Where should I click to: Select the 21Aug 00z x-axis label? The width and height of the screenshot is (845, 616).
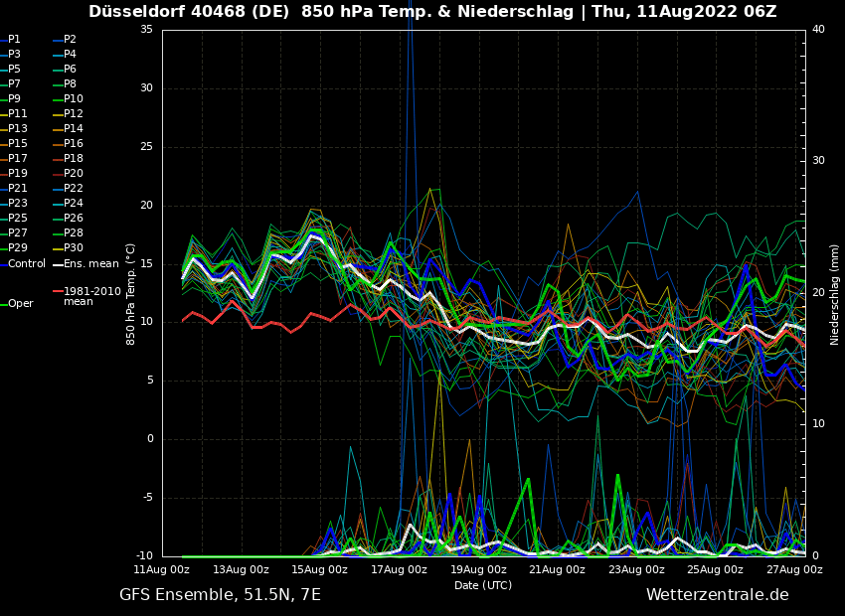(x=557, y=570)
